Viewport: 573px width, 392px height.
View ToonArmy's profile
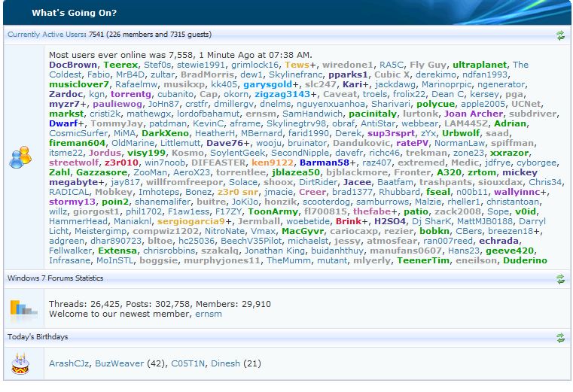(x=273, y=211)
